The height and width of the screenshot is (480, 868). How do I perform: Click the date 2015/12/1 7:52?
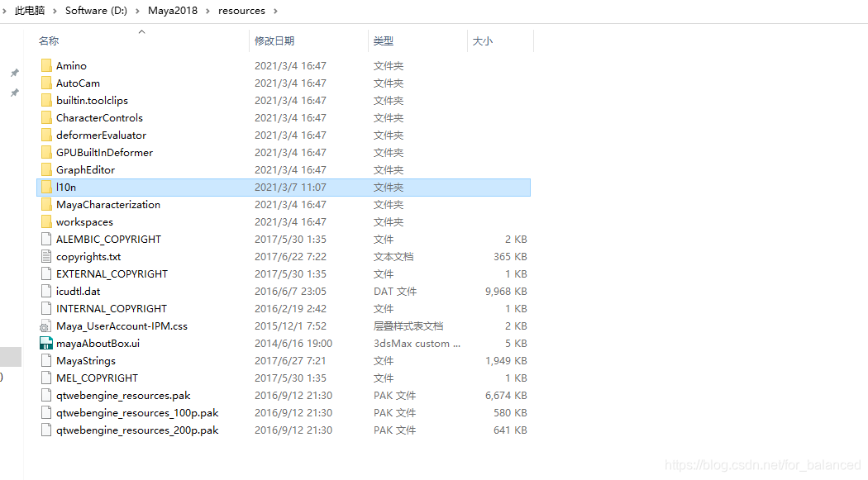click(x=291, y=326)
